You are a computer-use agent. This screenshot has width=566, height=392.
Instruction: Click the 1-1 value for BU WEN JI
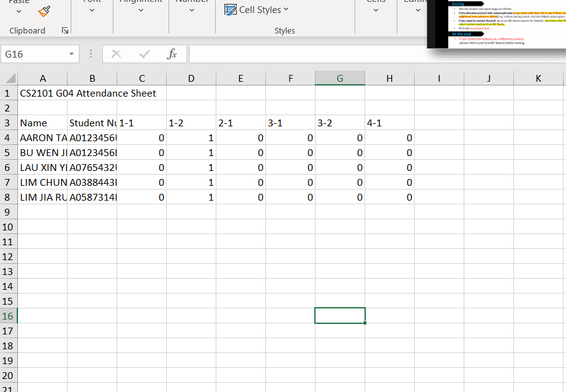(142, 152)
